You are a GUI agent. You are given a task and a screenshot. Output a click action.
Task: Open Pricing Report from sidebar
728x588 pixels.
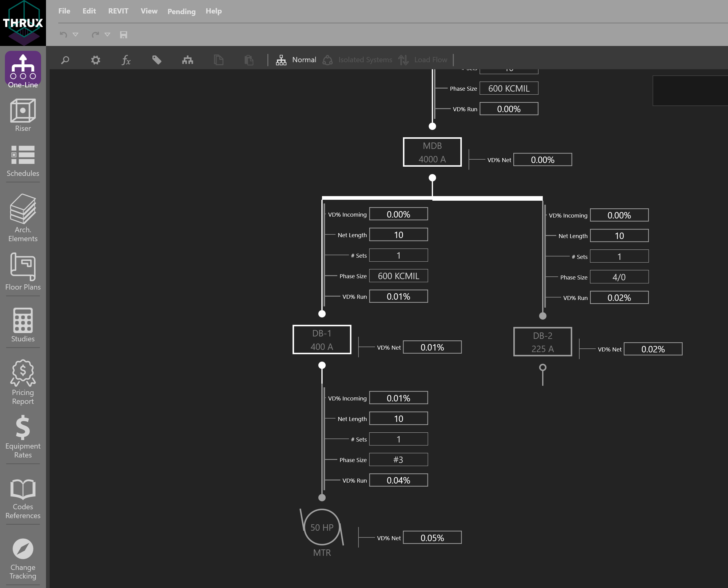click(23, 382)
